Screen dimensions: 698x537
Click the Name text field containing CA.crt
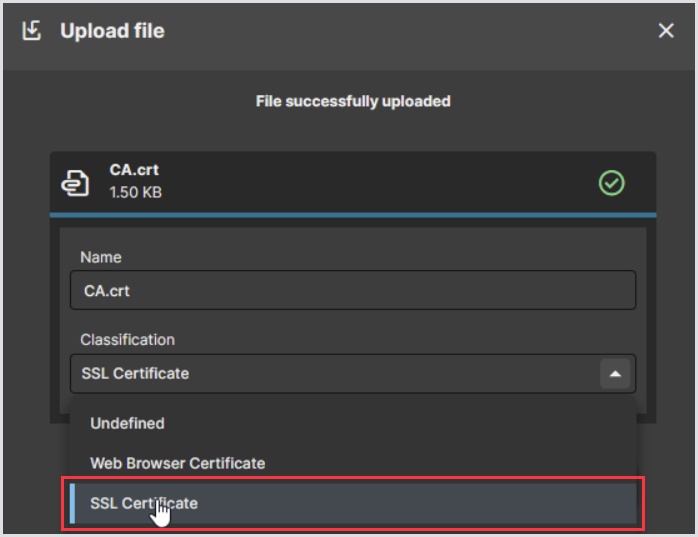[352, 291]
